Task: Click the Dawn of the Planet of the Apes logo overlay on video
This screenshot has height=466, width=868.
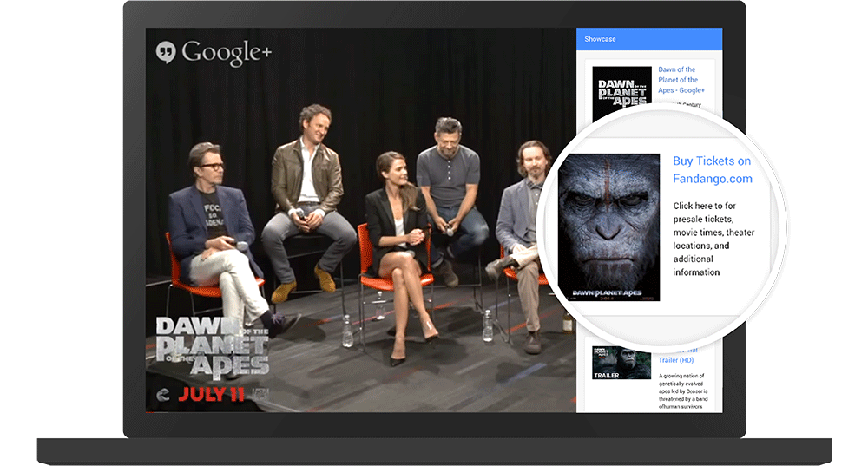Action: 213,348
